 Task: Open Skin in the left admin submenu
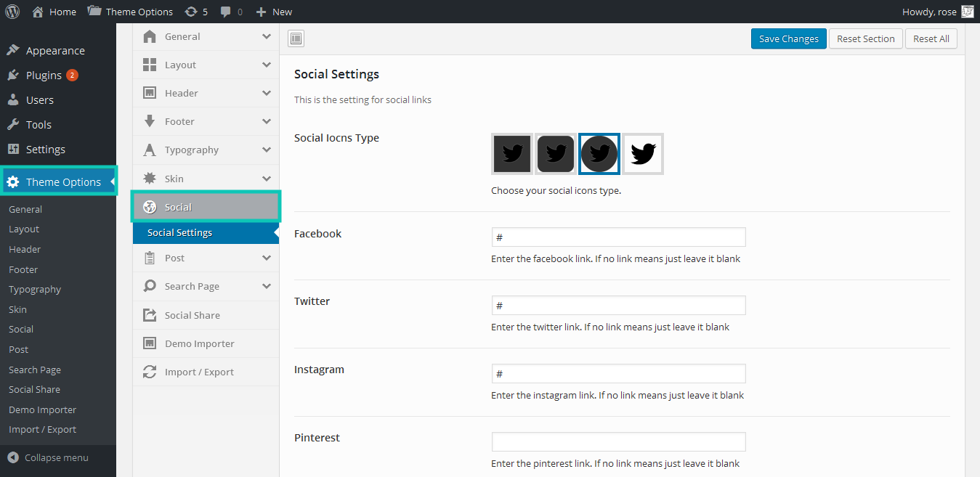coord(17,309)
